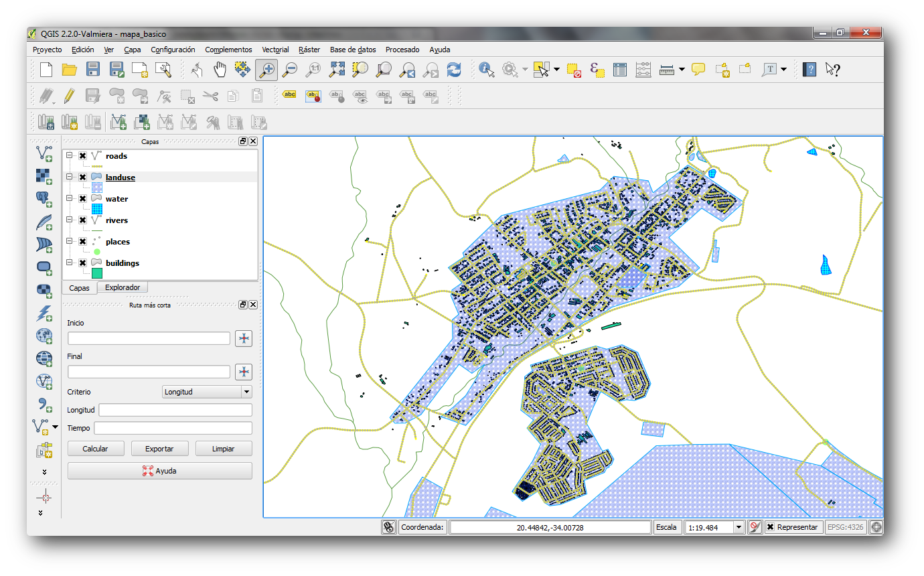Open text annotation tool dropdown arrow

(x=783, y=69)
